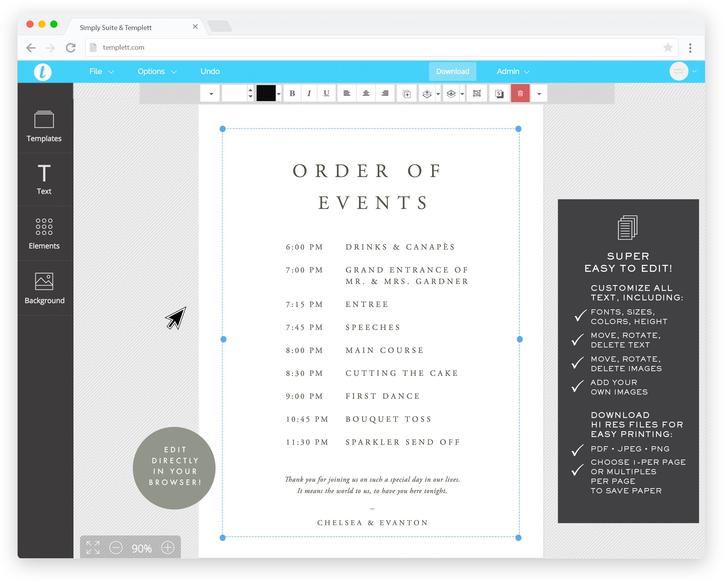Click the templett.com address bar

[381, 48]
